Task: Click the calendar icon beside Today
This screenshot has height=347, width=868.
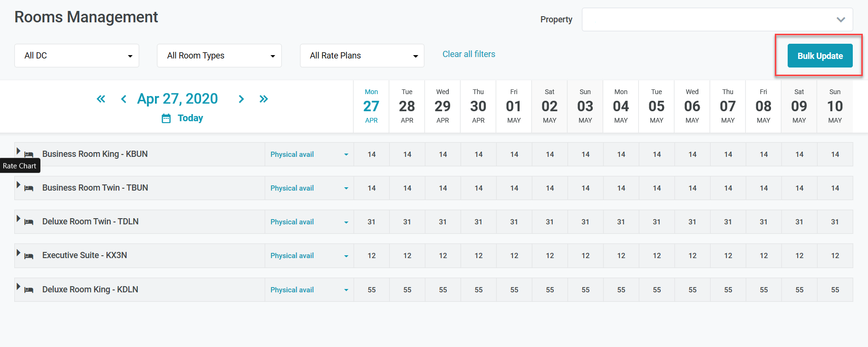Action: click(166, 118)
